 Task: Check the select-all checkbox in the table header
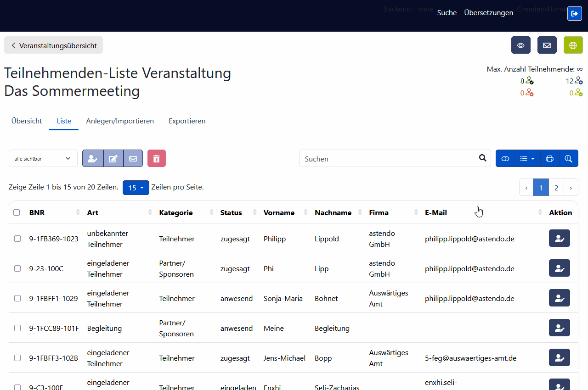[17, 212]
